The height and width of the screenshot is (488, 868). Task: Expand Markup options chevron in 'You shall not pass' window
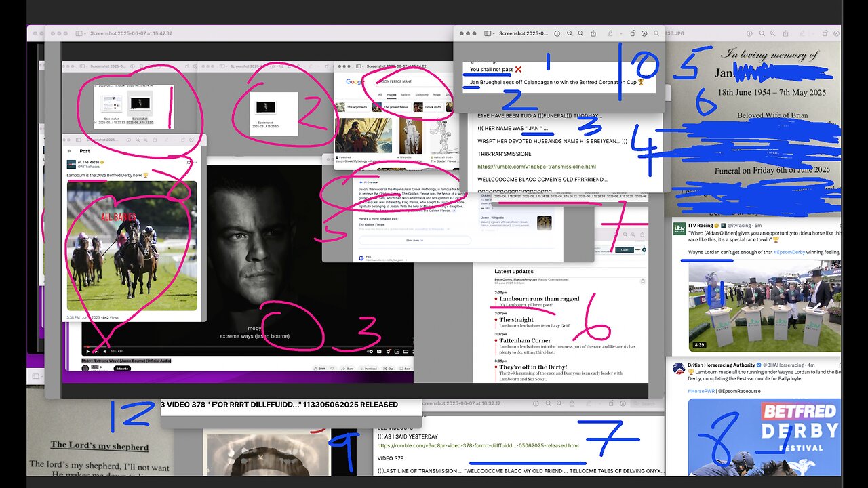(x=621, y=33)
